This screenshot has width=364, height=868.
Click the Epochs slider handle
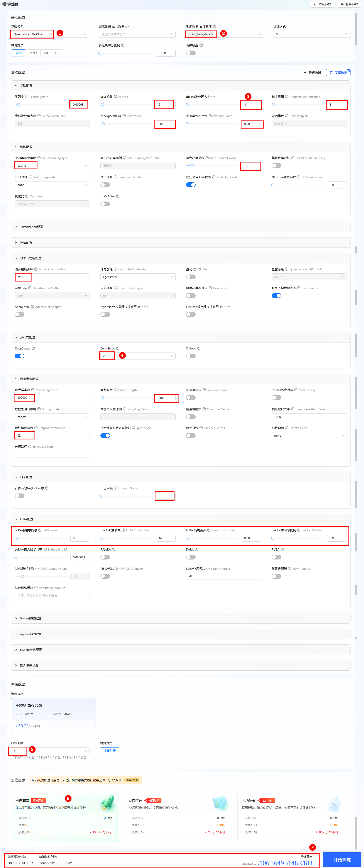click(102, 105)
